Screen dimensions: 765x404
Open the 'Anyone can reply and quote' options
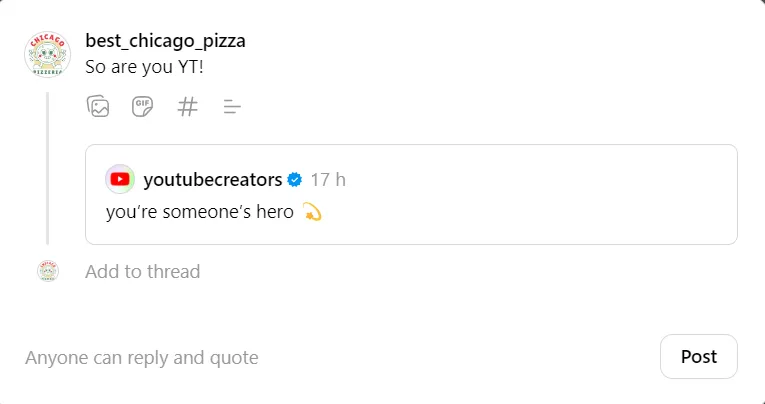click(141, 357)
